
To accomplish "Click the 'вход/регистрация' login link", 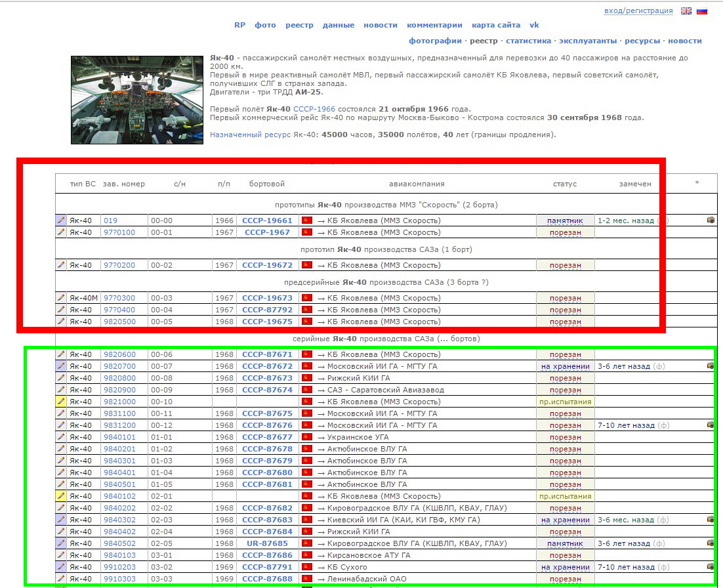I will pos(638,10).
